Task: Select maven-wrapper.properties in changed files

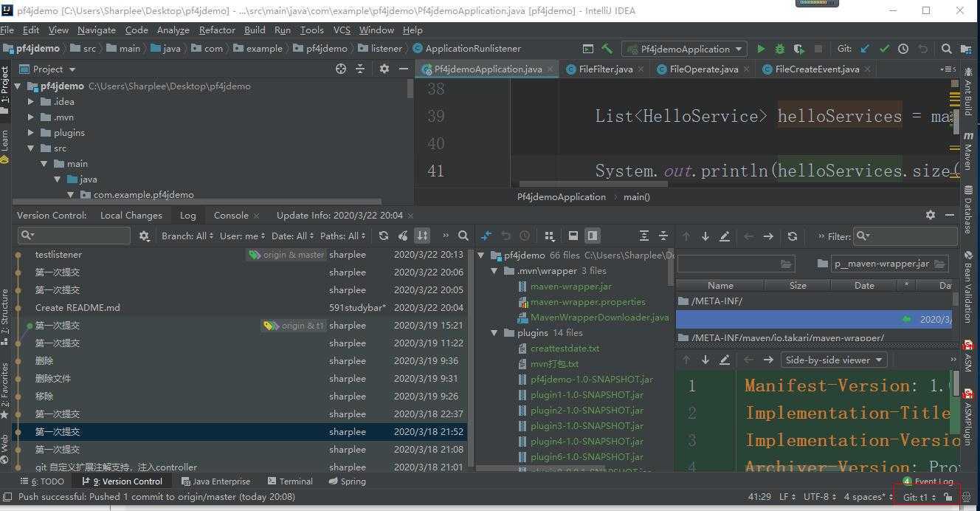Action: pos(587,302)
